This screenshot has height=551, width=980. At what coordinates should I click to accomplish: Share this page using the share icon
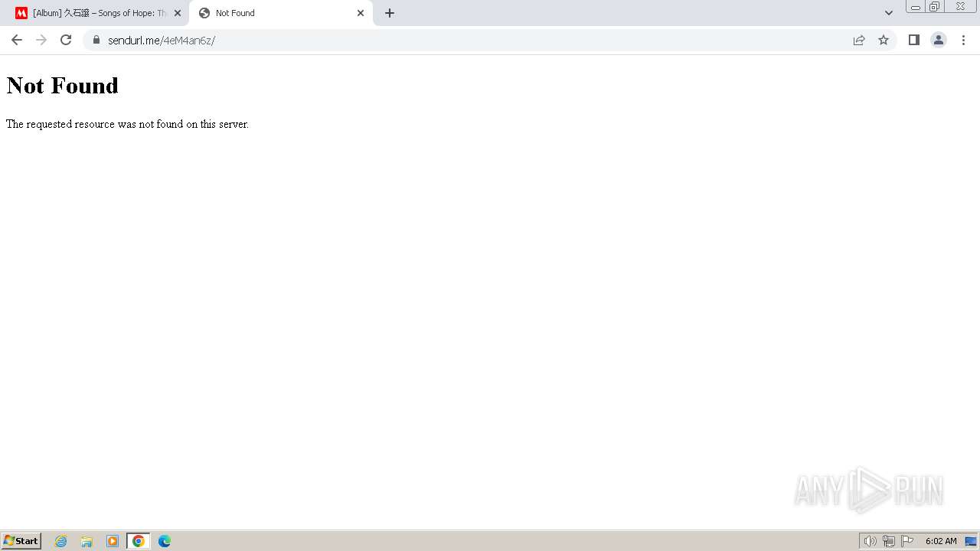point(859,40)
